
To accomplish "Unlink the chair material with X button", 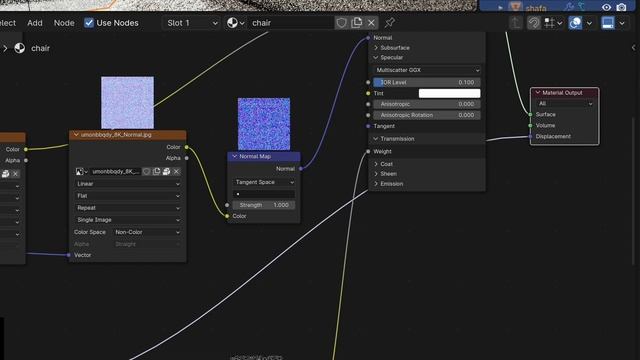I will point(371,23).
